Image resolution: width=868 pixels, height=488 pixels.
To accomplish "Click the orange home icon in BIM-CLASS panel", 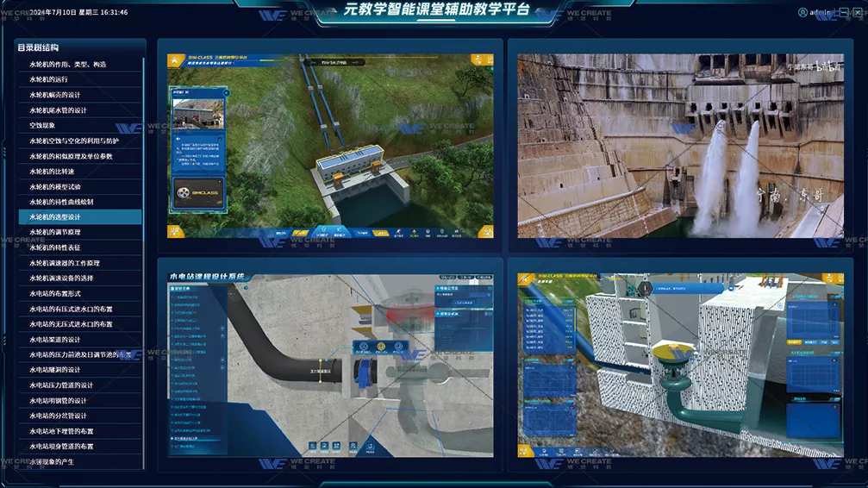I will pyautogui.click(x=175, y=61).
